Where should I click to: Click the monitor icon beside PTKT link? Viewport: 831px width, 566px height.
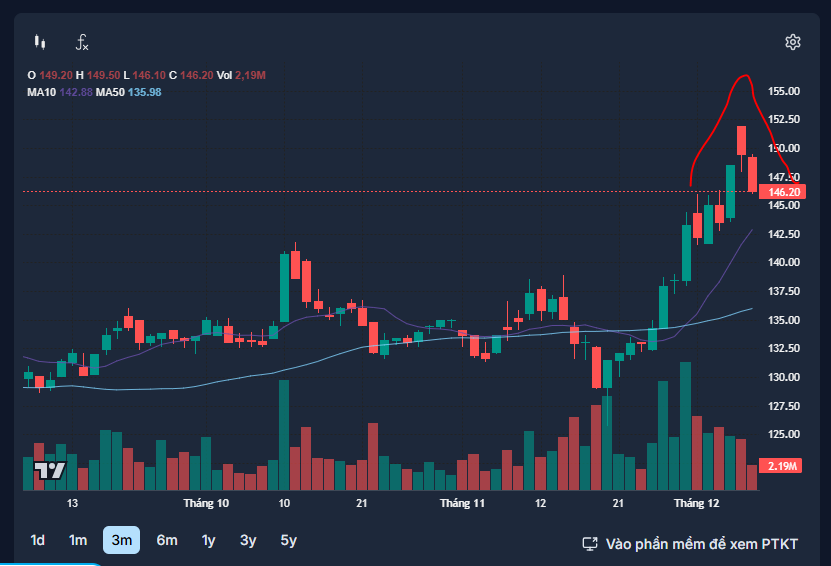pos(590,543)
